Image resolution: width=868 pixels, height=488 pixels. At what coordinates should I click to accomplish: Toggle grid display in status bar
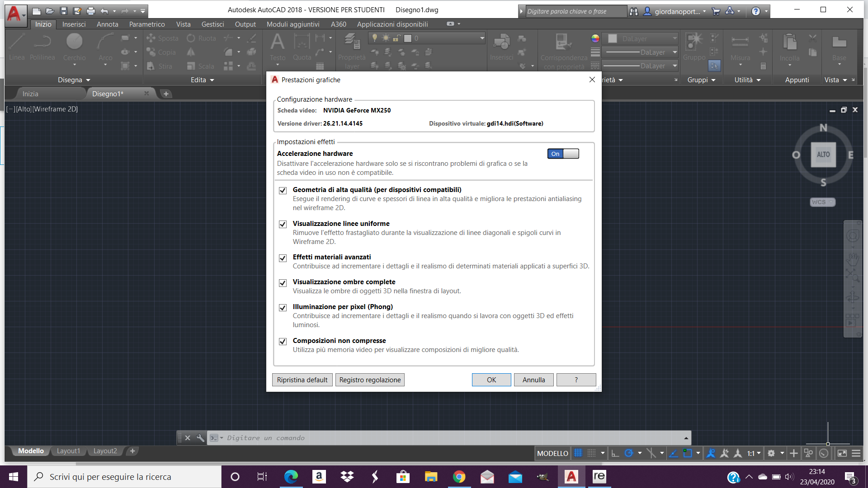point(578,453)
